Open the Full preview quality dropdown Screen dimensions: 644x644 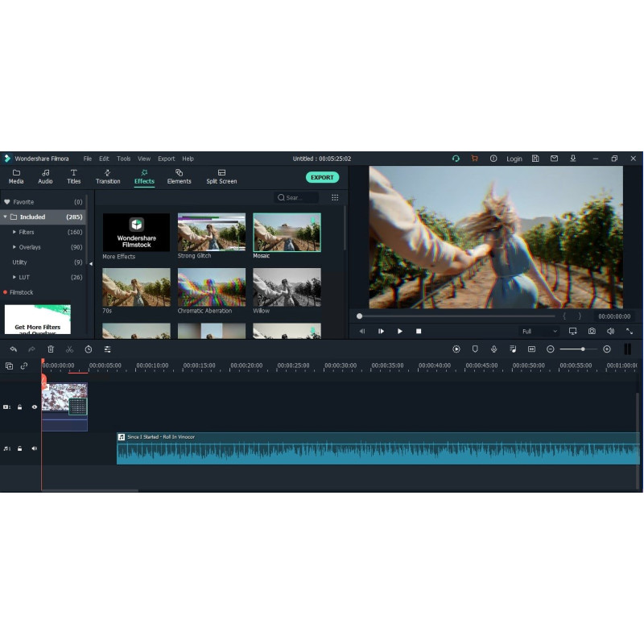pyautogui.click(x=539, y=331)
